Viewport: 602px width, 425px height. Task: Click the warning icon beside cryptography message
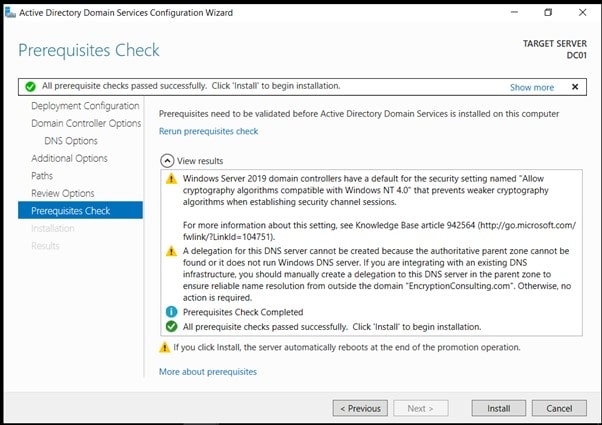171,179
